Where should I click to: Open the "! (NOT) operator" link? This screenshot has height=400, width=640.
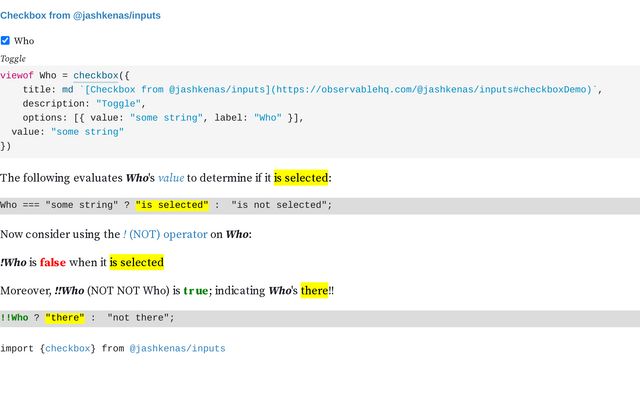pos(165,234)
